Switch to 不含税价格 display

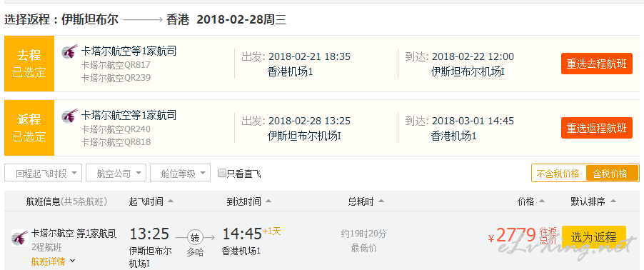[558, 173]
